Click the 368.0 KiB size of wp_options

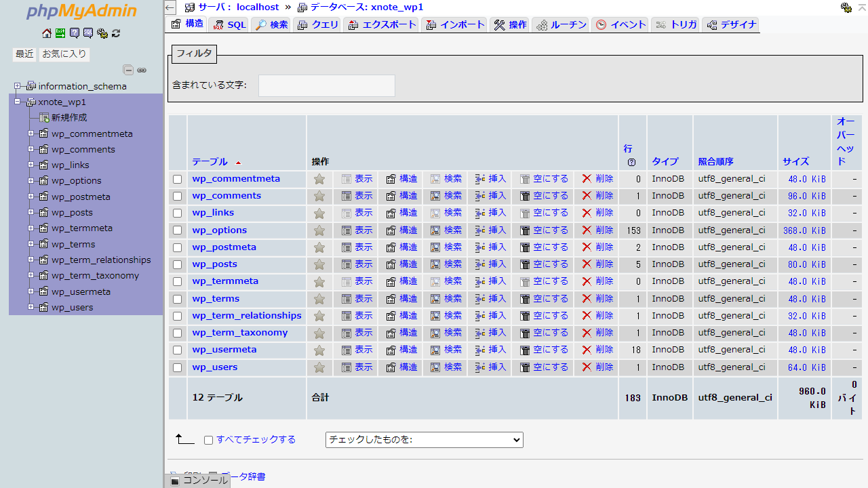click(804, 230)
